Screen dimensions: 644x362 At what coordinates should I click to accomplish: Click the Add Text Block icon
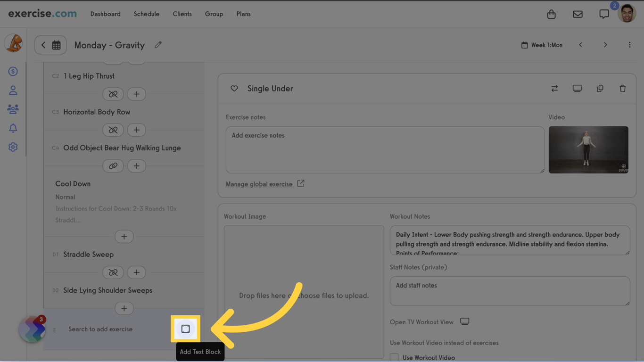(185, 329)
